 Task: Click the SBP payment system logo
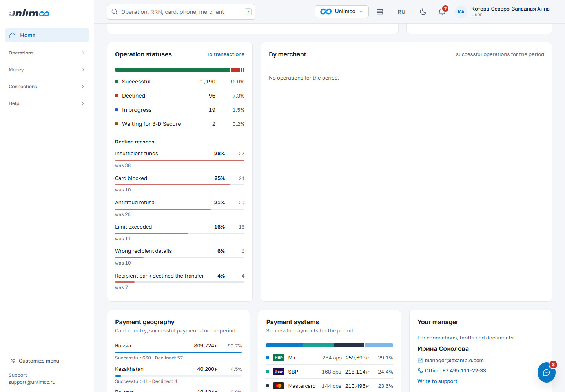tap(279, 372)
